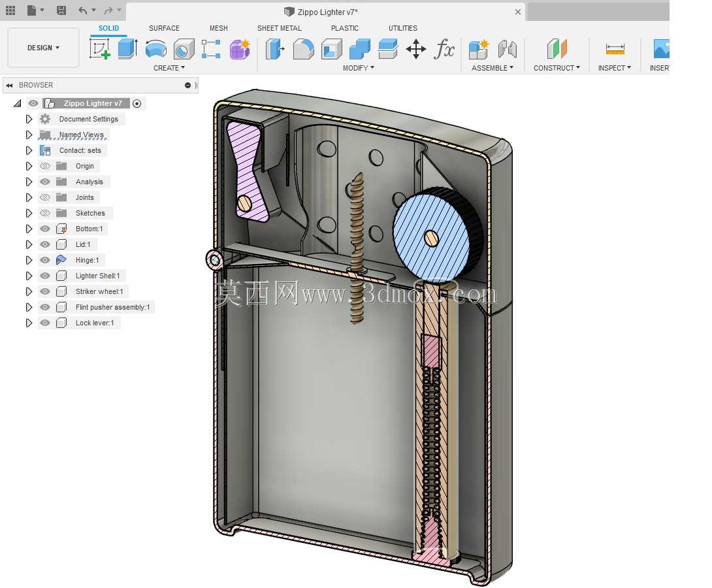The image size is (712, 588).
Task: Hide the Bottom:1 component
Action: pos(45,229)
